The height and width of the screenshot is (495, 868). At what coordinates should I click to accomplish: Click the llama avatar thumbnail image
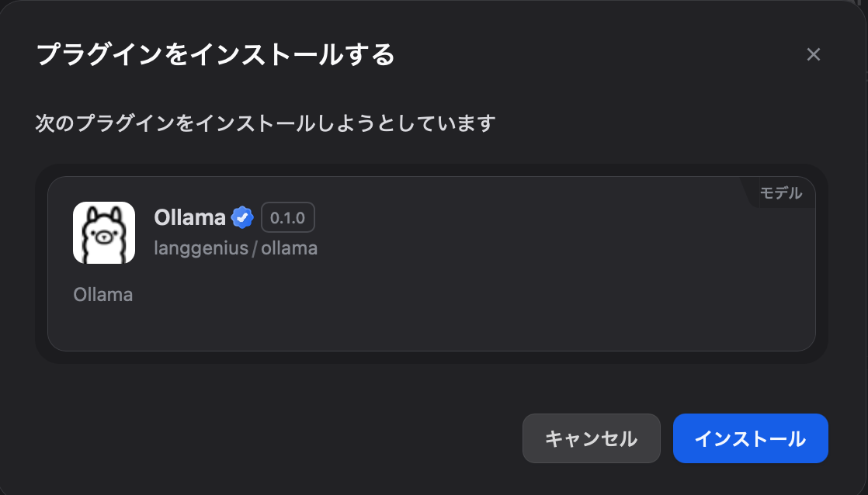(x=103, y=233)
